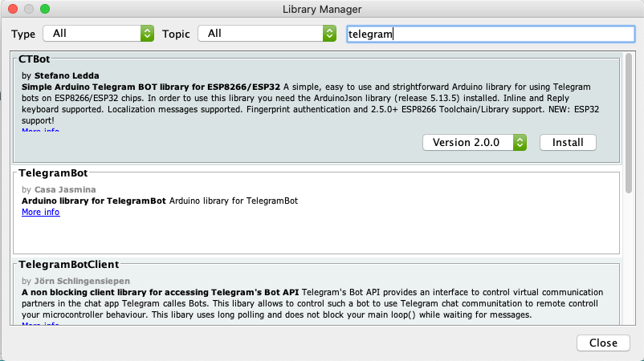Open More info link for TelegramBot
The width and height of the screenshot is (644, 361).
[41, 212]
